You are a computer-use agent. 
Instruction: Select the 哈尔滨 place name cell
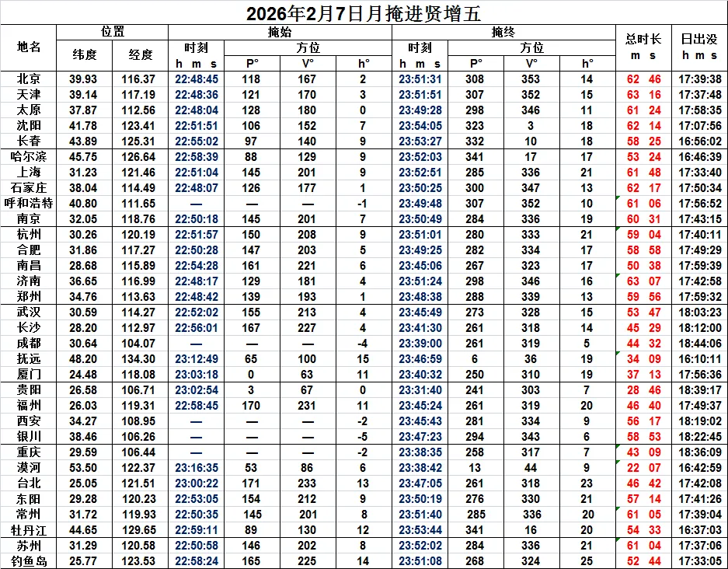28,156
